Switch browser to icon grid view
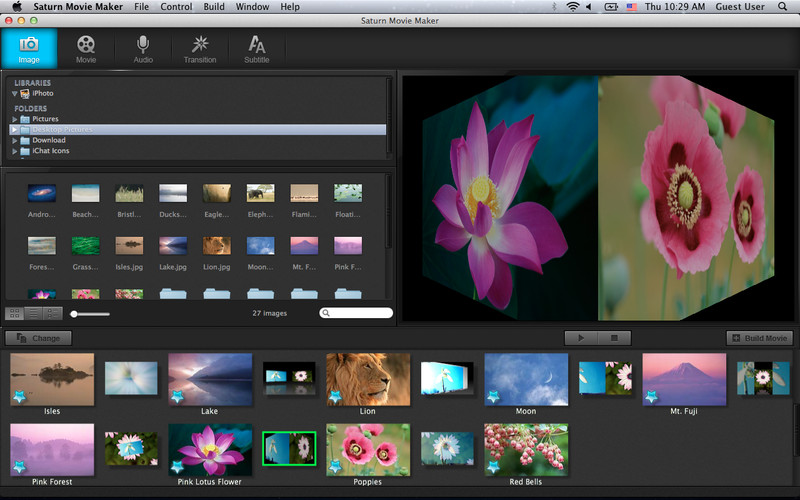The width and height of the screenshot is (800, 500). click(14, 313)
